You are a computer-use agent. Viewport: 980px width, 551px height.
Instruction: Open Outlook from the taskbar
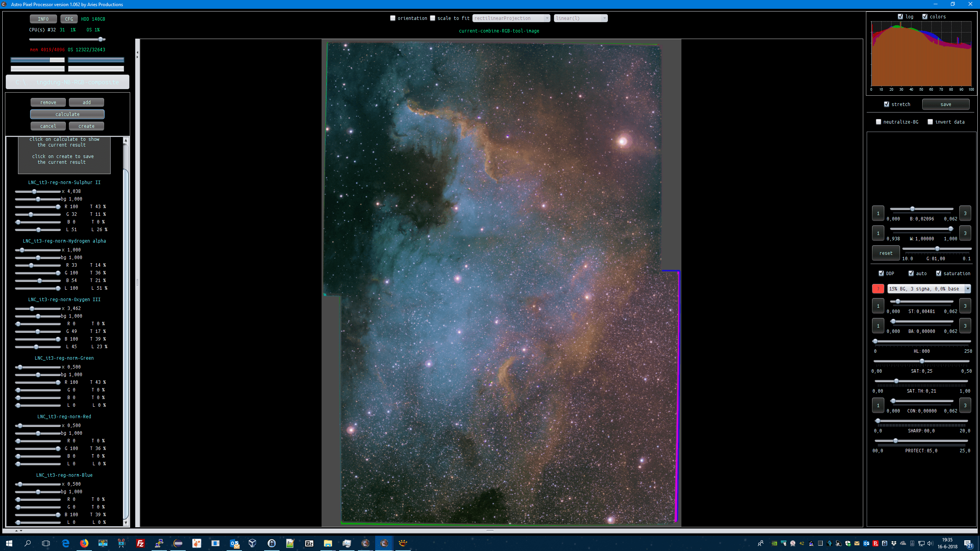[x=234, y=543]
